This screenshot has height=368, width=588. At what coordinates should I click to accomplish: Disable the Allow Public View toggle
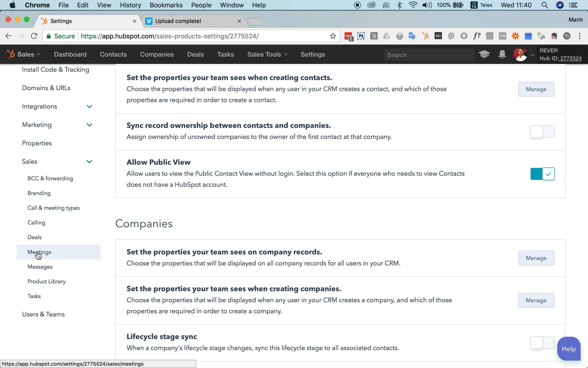coord(542,174)
